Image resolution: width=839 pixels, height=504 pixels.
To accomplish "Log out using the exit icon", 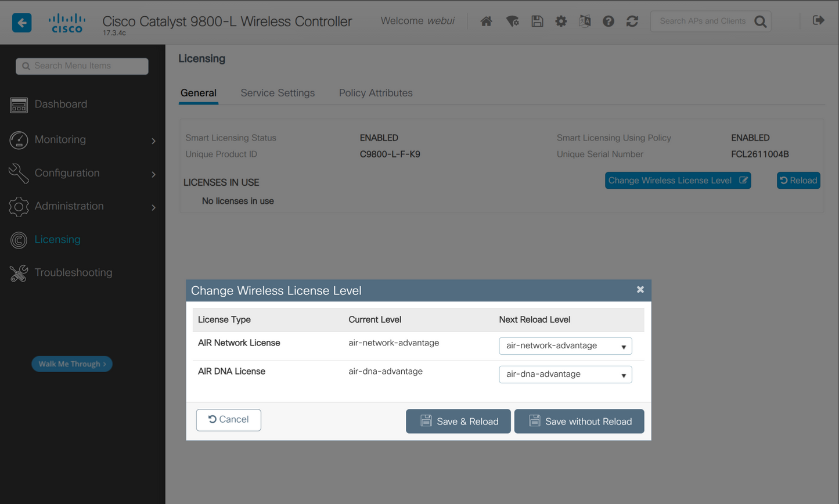I will pyautogui.click(x=819, y=20).
